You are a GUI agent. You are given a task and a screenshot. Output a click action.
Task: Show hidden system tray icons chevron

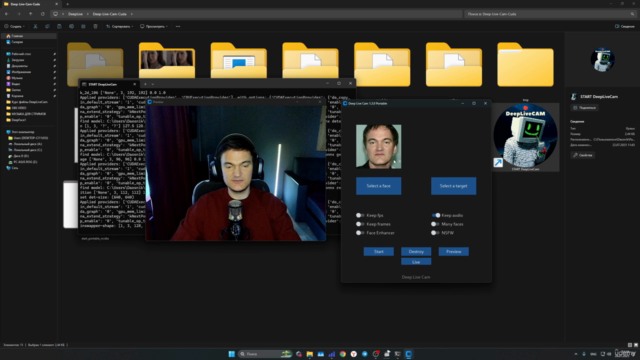(x=576, y=354)
